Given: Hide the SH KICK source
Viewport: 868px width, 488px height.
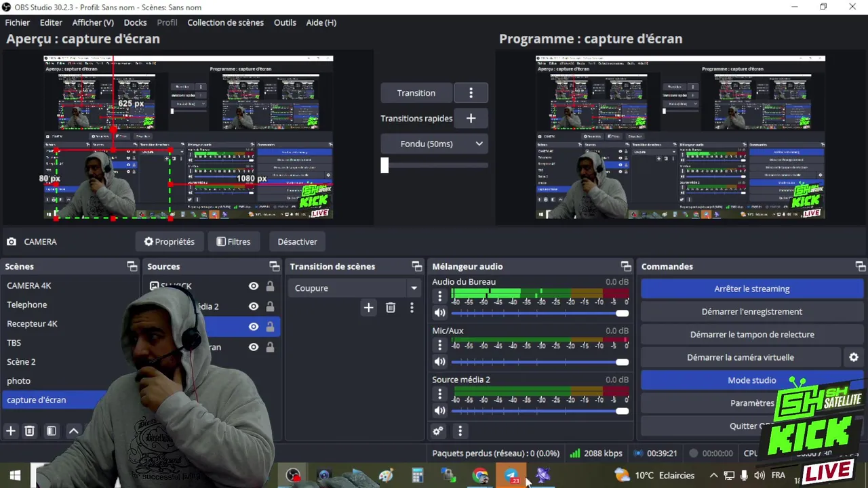Looking at the screenshot, I should pyautogui.click(x=254, y=286).
